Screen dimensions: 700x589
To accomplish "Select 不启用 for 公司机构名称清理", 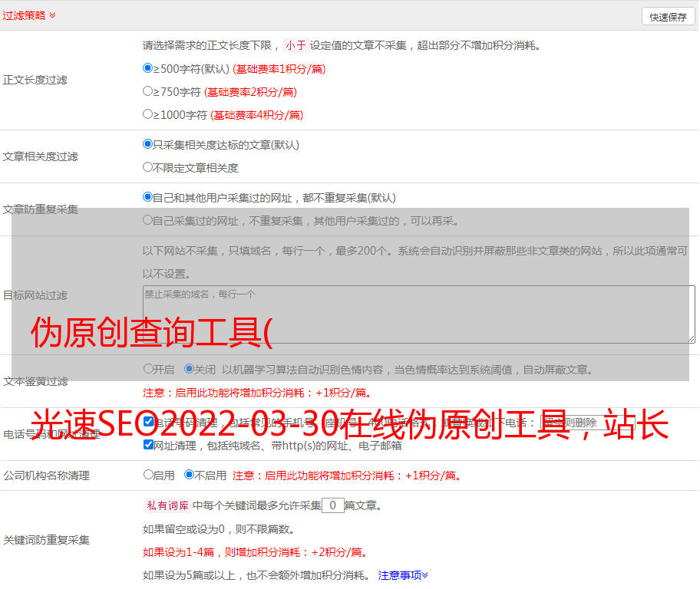I will (189, 475).
